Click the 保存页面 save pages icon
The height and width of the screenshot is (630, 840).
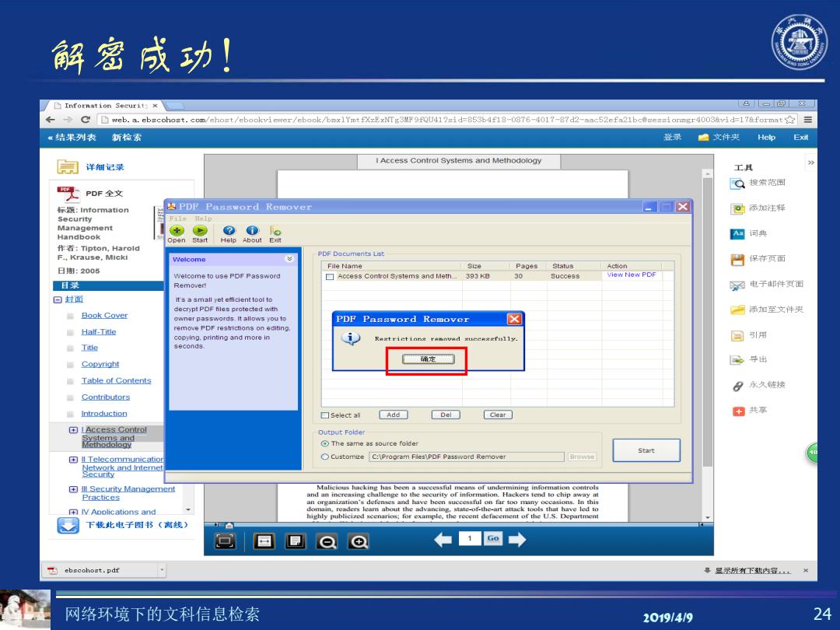click(x=737, y=259)
